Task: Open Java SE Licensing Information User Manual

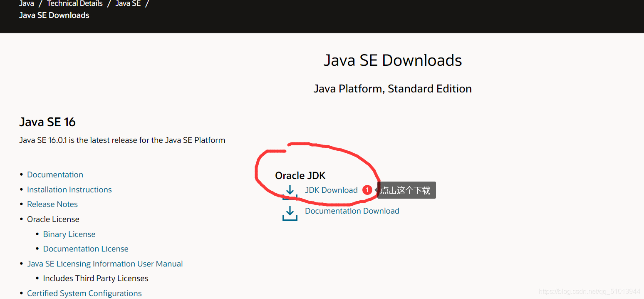Action: [105, 264]
